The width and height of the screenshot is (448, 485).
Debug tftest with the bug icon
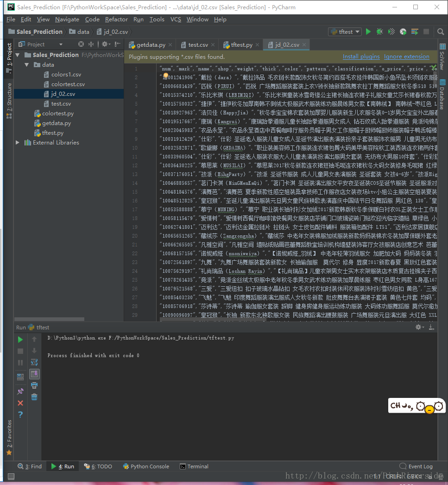(x=379, y=31)
